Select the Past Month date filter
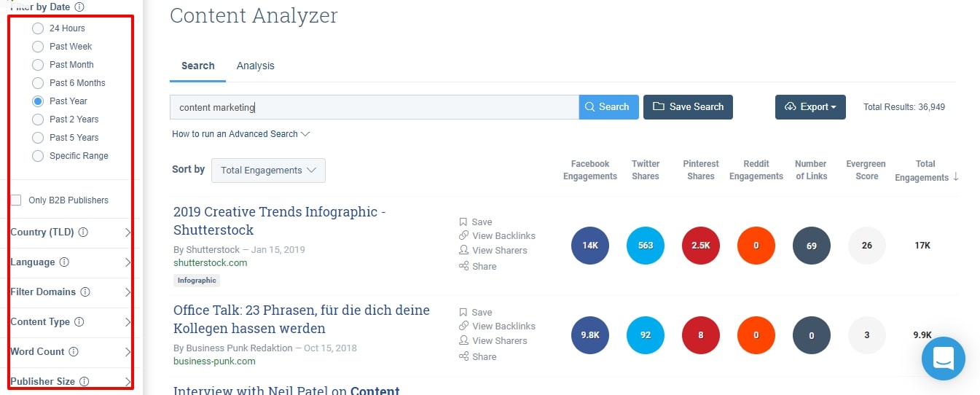980x395 pixels. point(38,65)
